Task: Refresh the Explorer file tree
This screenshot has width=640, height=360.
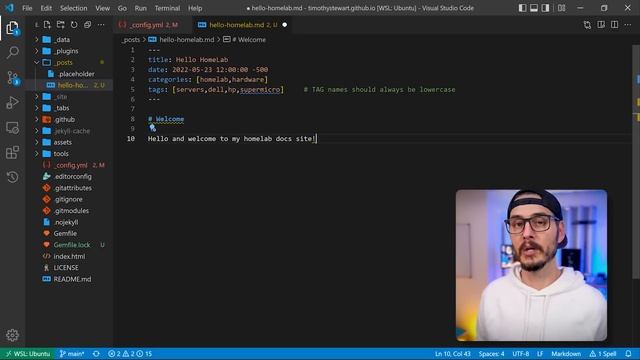Action: point(74,25)
